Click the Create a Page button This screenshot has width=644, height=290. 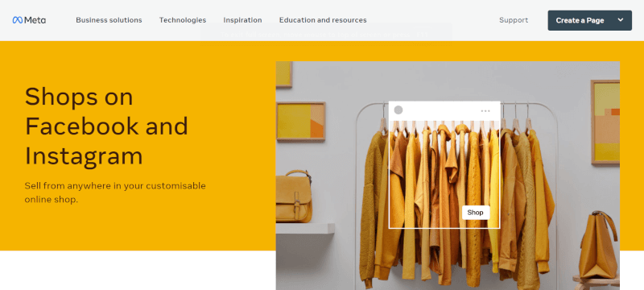(580, 20)
